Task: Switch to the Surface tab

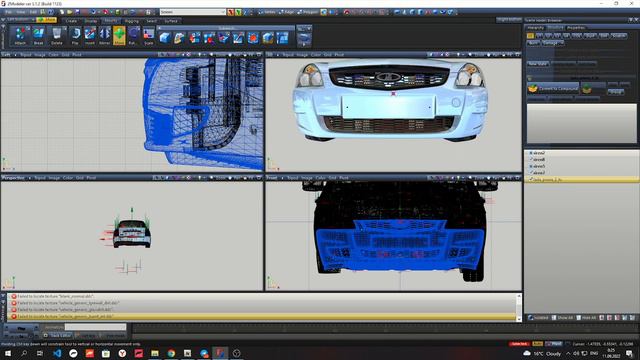Action: [x=171, y=21]
